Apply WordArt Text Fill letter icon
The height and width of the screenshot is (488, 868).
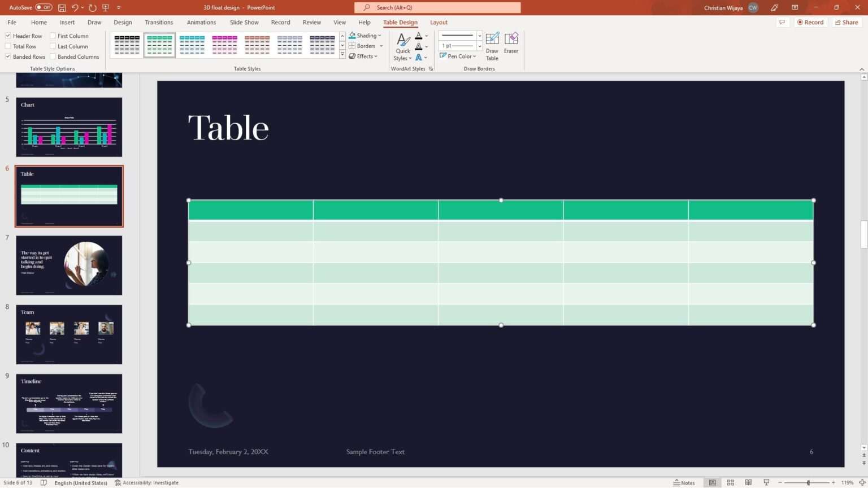tap(419, 36)
